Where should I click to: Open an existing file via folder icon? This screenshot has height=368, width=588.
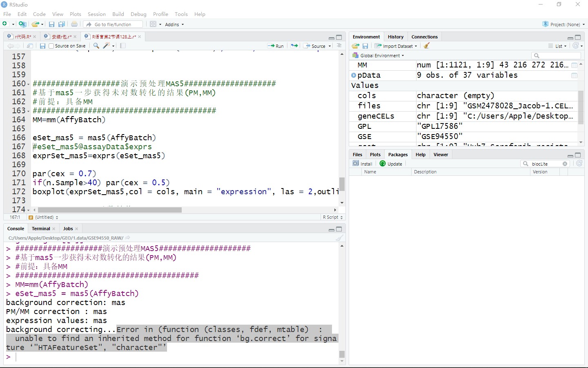[x=36, y=24]
